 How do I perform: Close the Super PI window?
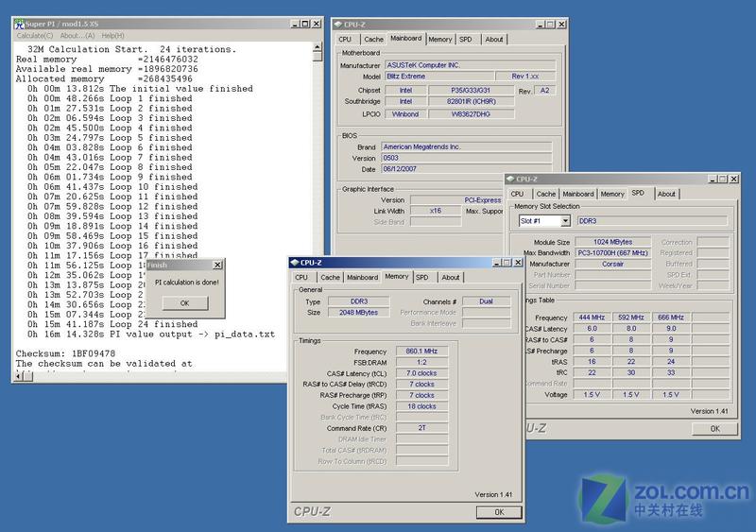(317, 24)
